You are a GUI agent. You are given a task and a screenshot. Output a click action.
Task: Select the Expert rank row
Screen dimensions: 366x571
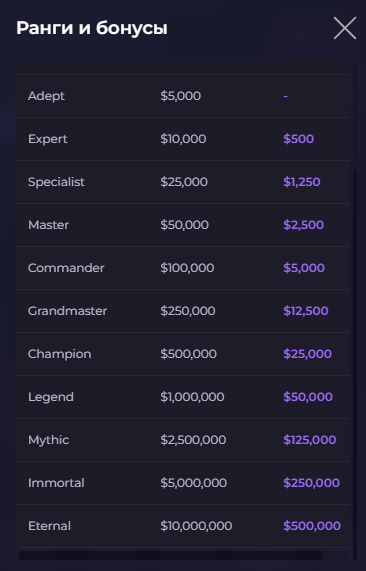coord(183,139)
